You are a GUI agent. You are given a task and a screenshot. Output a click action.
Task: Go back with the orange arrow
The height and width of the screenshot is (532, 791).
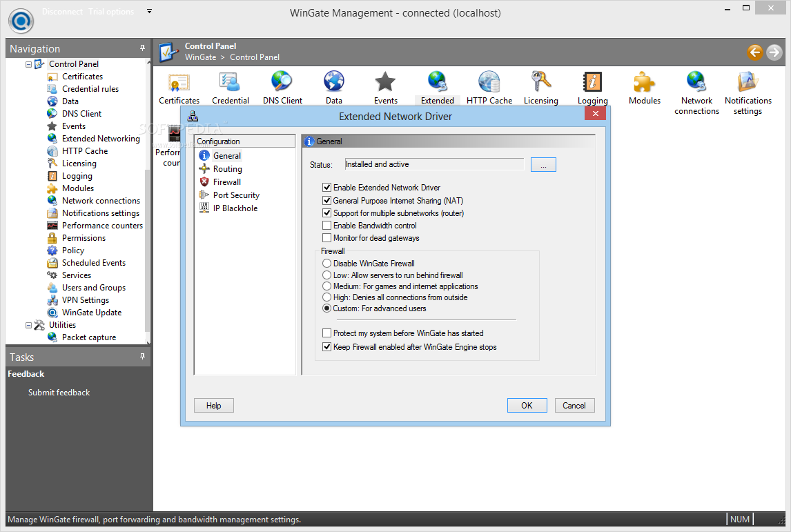754,52
